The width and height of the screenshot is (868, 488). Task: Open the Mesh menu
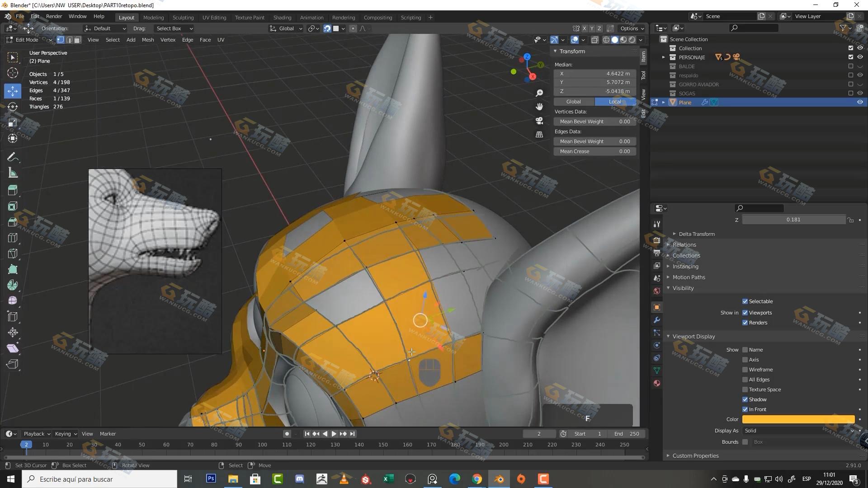[x=147, y=40]
